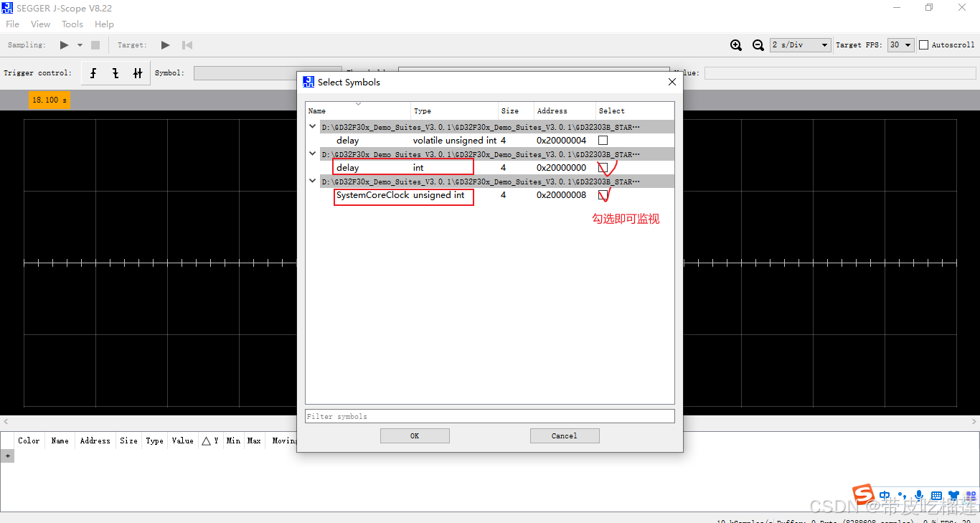The image size is (980, 523).
Task: Select address 0x20000004 cell
Action: coord(561,141)
